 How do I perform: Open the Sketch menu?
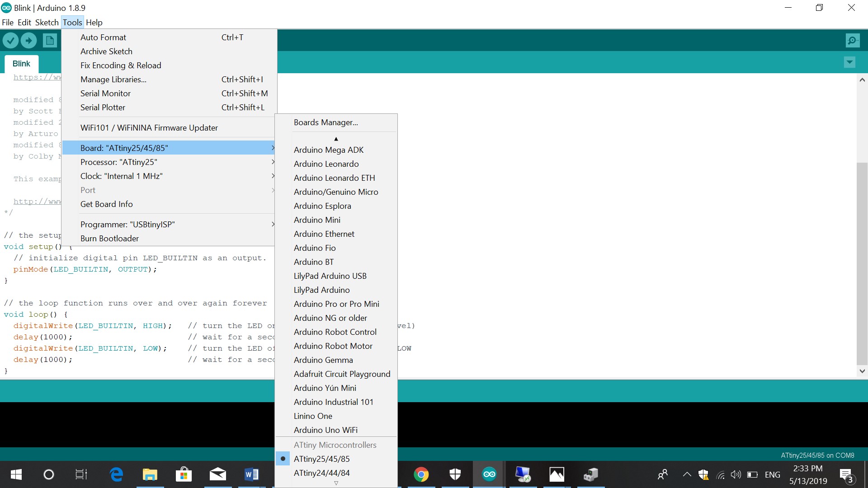[x=47, y=22]
